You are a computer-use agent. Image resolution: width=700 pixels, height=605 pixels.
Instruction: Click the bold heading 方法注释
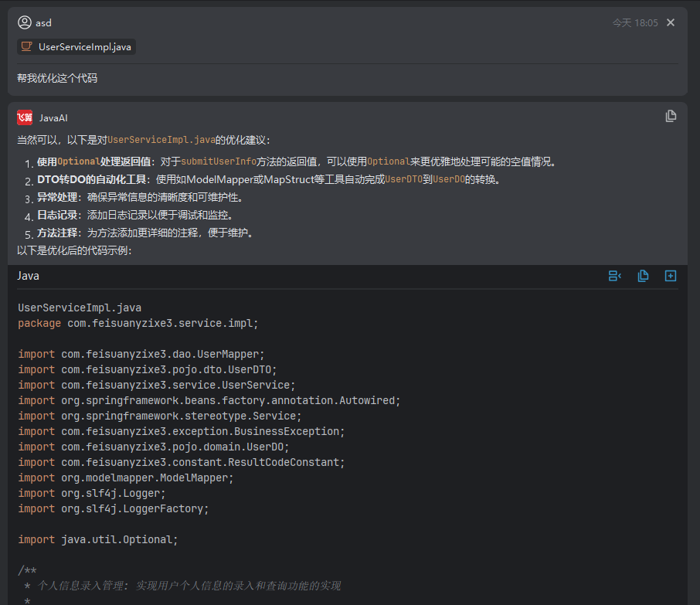coord(57,233)
